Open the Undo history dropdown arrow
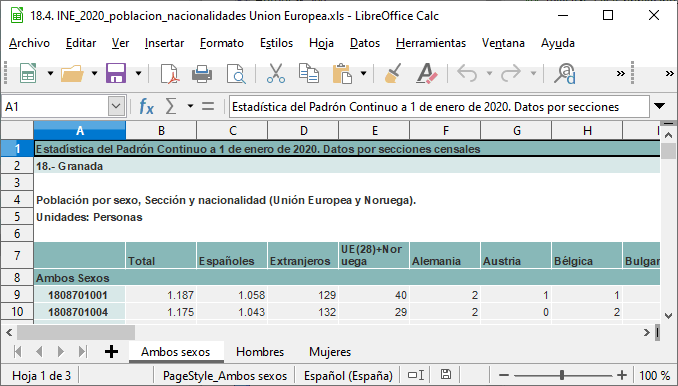Viewport: 678px width, 386px height. coord(489,73)
